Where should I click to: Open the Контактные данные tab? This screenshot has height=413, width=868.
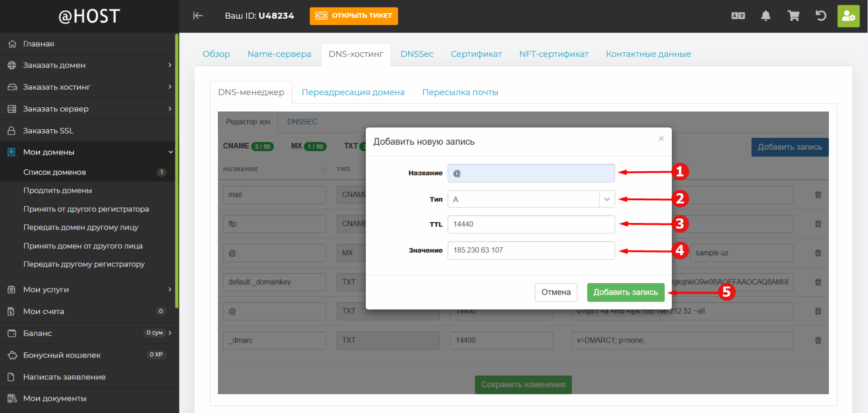[x=648, y=54]
